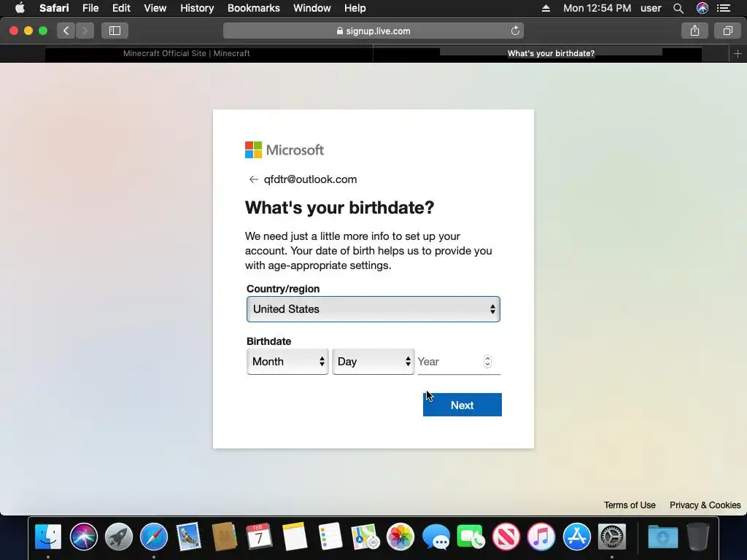Viewport: 747px width, 560px height.
Task: Open the Edit menu
Action: (x=121, y=8)
